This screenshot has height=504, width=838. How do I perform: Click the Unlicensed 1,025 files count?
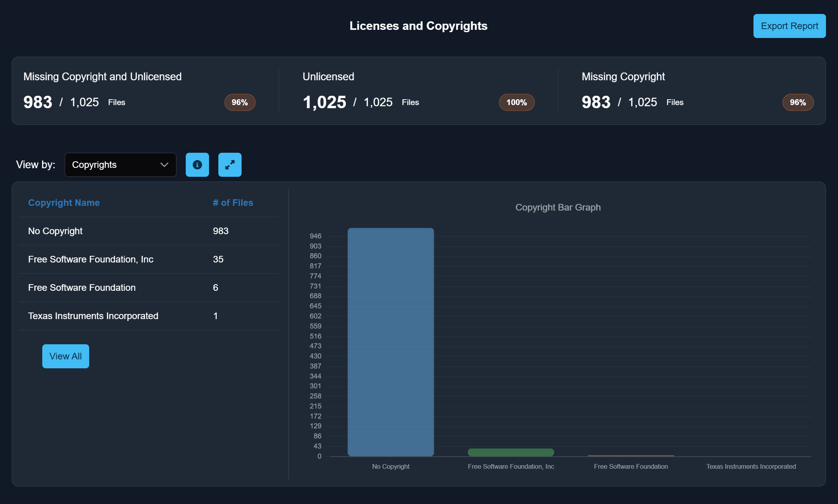click(x=324, y=102)
